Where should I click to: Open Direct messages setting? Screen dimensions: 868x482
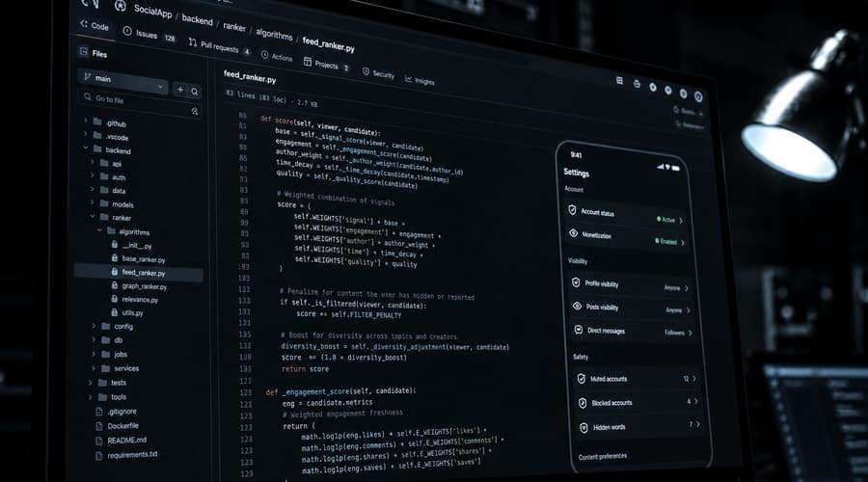pos(634,331)
